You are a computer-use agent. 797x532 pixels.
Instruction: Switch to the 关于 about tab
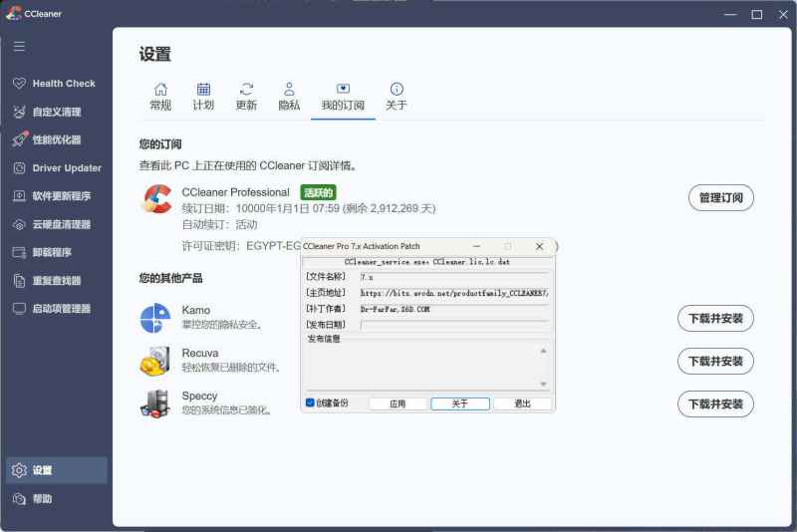click(x=397, y=97)
